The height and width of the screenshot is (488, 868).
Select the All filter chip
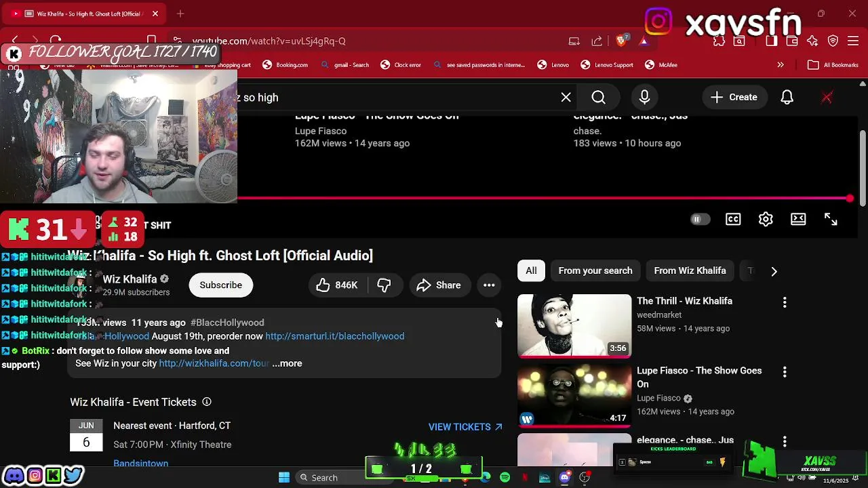[x=531, y=270]
